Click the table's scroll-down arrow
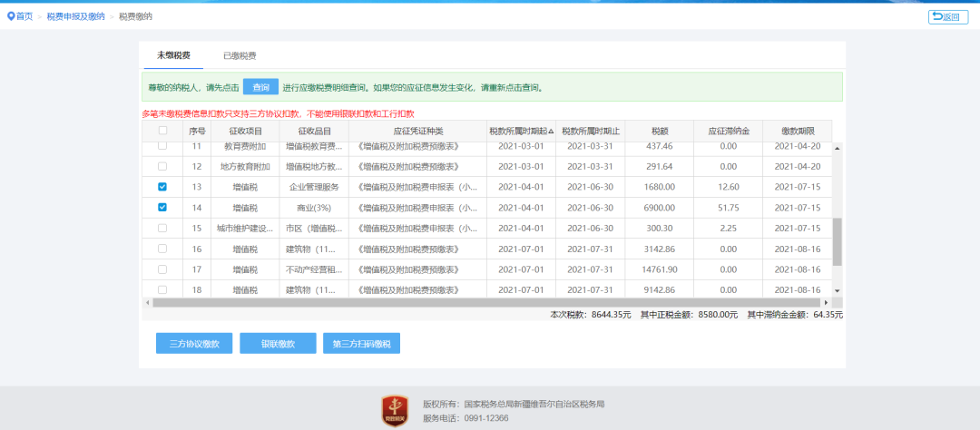 838,290
